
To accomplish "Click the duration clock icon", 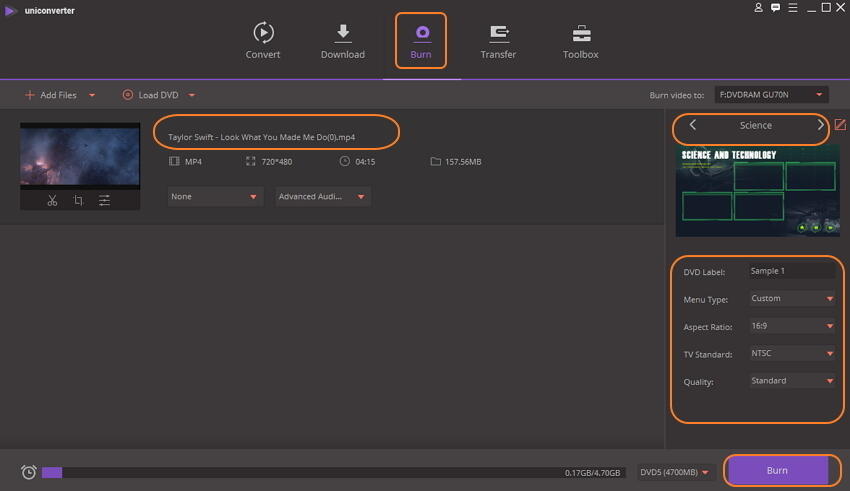I will pos(344,161).
